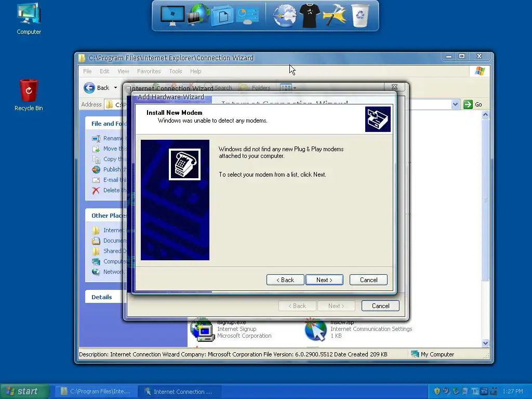Collapse the Other Places panel
The width and height of the screenshot is (532, 399).
pos(106,216)
